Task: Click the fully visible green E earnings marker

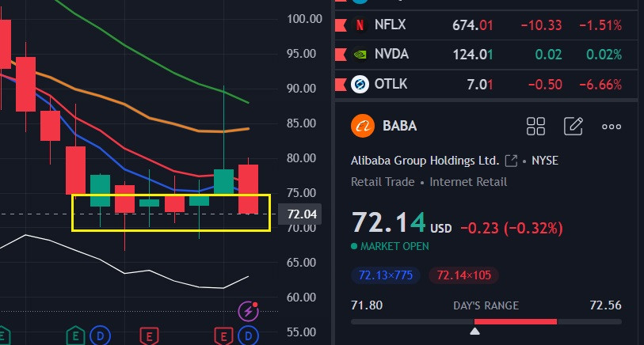Action: [x=75, y=336]
